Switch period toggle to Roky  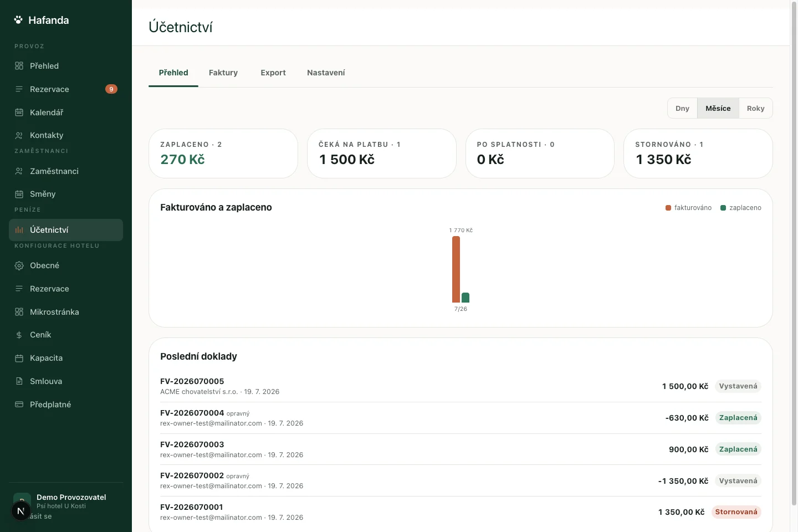[755, 108]
